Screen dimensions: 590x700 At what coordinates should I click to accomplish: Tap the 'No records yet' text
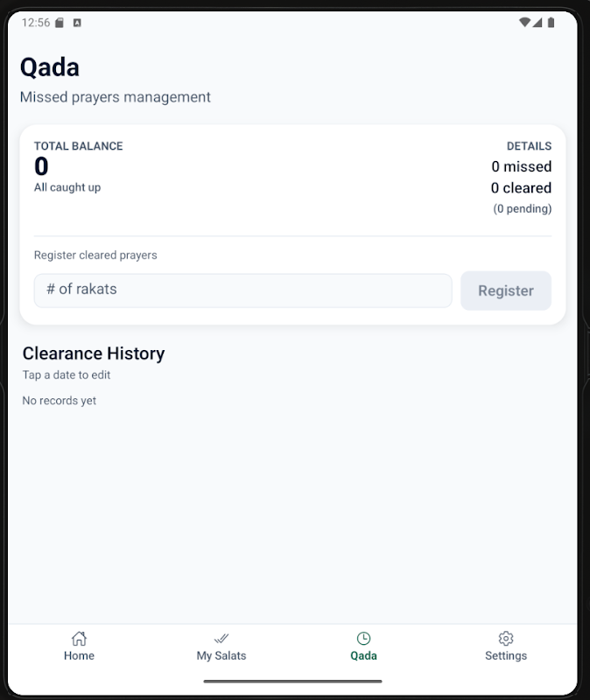(x=59, y=401)
